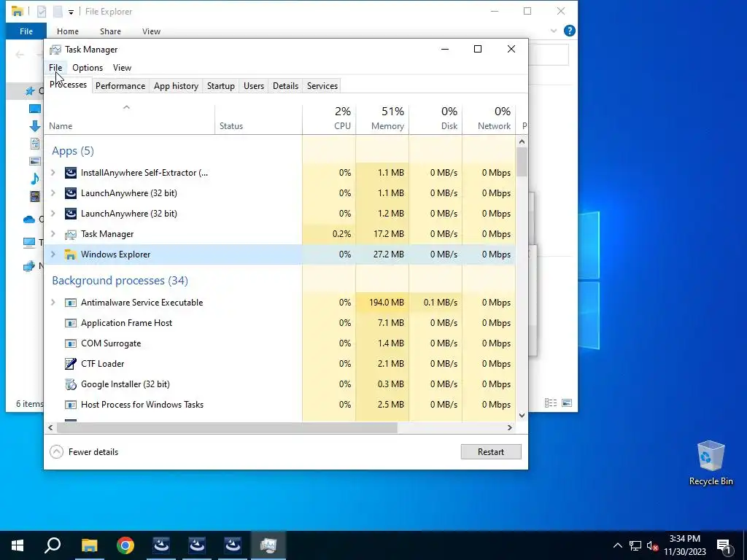The image size is (747, 560).
Task: Expand the Task Manager process group
Action: click(53, 234)
